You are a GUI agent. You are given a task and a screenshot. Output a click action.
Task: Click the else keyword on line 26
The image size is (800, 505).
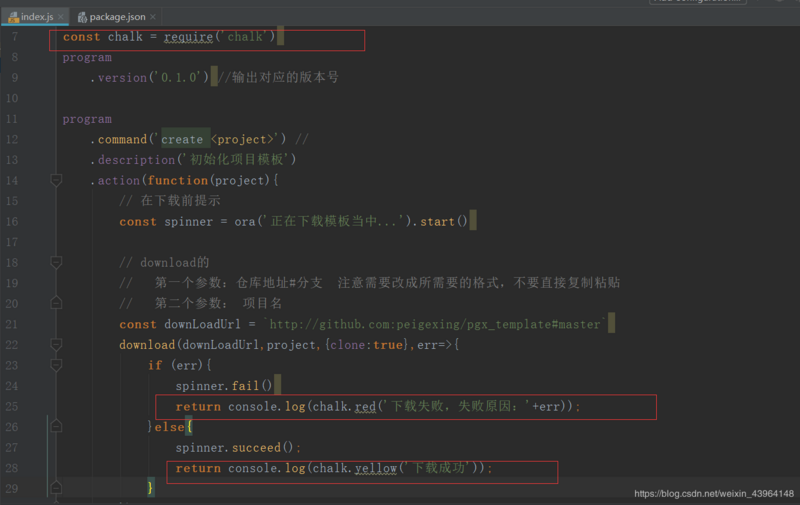click(169, 426)
